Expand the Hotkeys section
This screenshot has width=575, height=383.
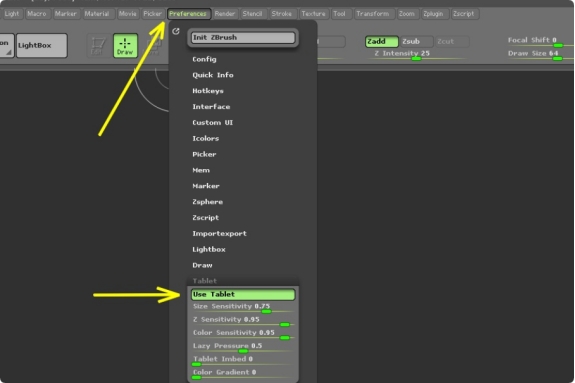point(208,91)
